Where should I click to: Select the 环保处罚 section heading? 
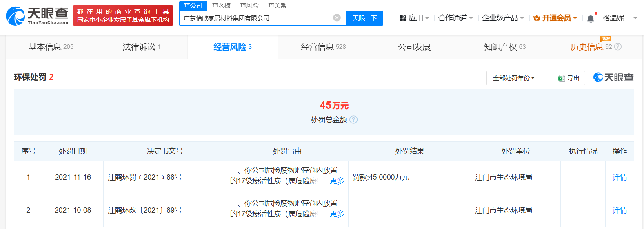pos(30,77)
